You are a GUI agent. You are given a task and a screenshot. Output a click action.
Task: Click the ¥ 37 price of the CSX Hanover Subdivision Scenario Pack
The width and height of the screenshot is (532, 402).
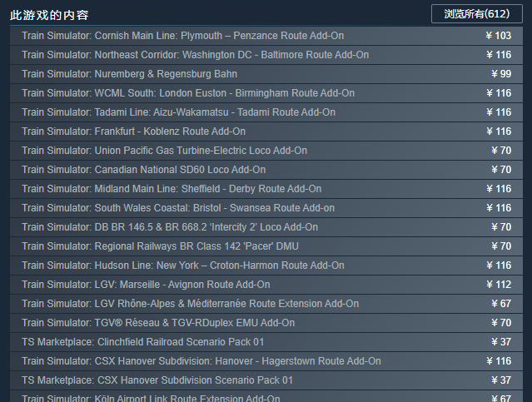[x=501, y=380]
